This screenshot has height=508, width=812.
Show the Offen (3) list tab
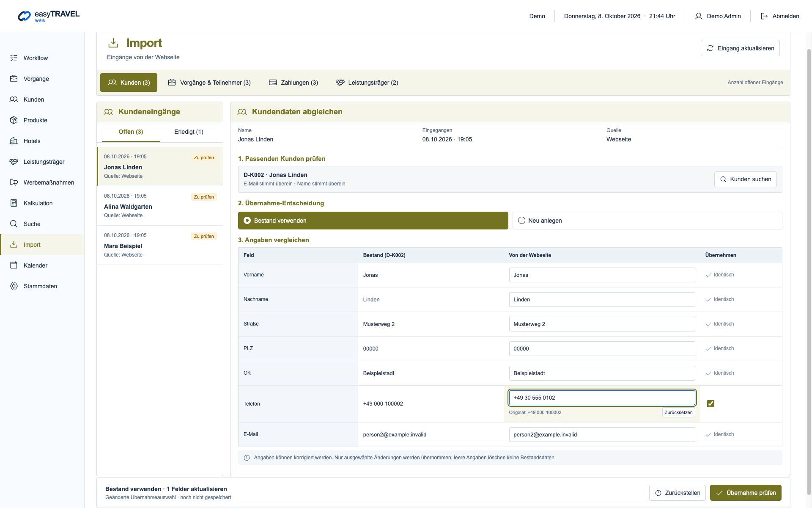131,132
